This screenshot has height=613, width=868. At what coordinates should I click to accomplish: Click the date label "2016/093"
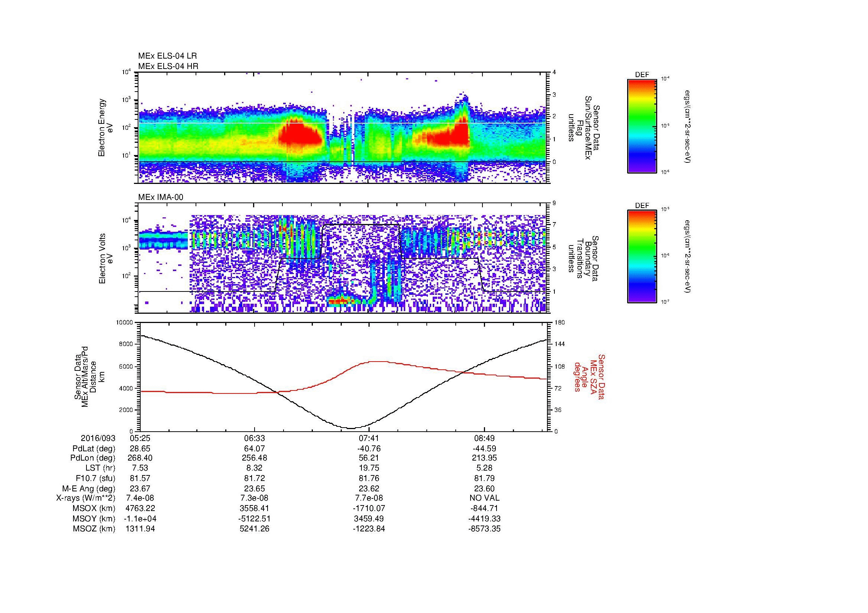pyautogui.click(x=98, y=438)
